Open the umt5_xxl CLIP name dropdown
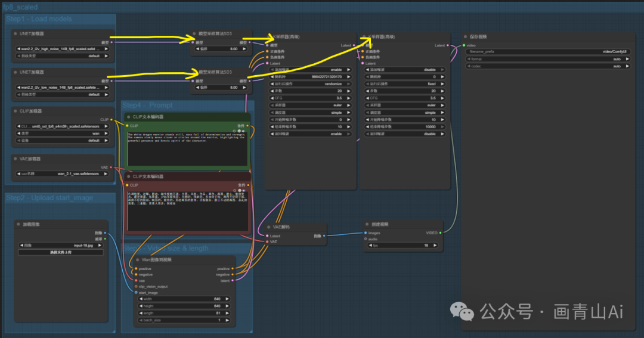This screenshot has height=338, width=644. tap(63, 126)
